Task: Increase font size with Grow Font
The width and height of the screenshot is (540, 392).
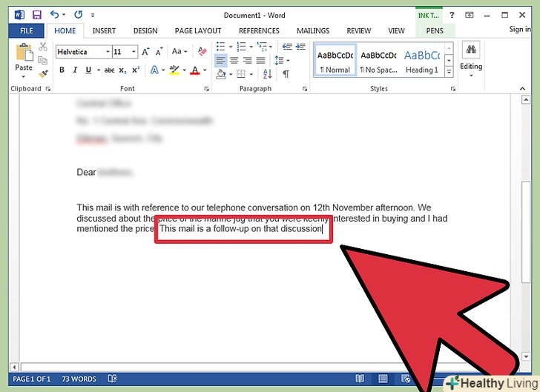Action: tap(145, 52)
